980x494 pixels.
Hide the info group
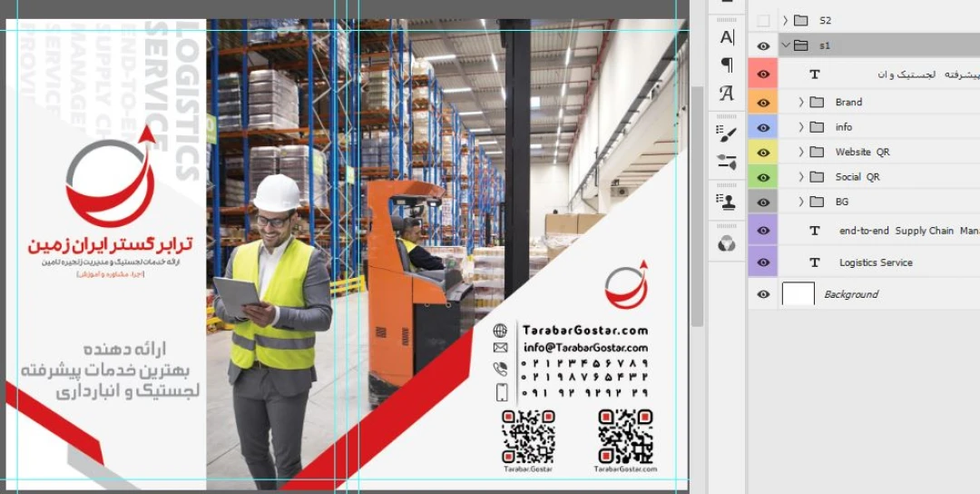pos(763,127)
